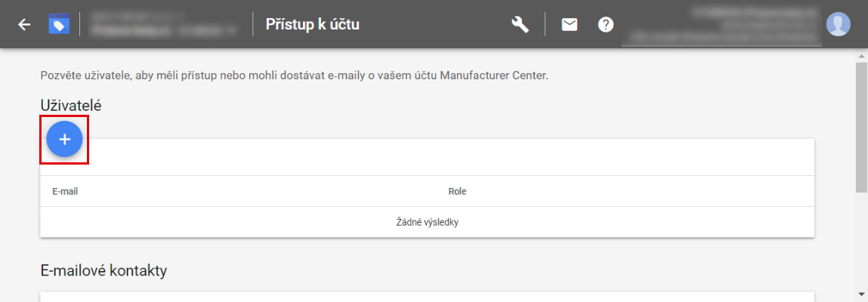Go back using the left arrow

(24, 24)
